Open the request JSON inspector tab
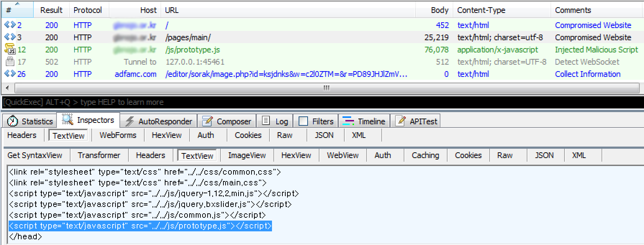The image size is (644, 245). [x=324, y=135]
